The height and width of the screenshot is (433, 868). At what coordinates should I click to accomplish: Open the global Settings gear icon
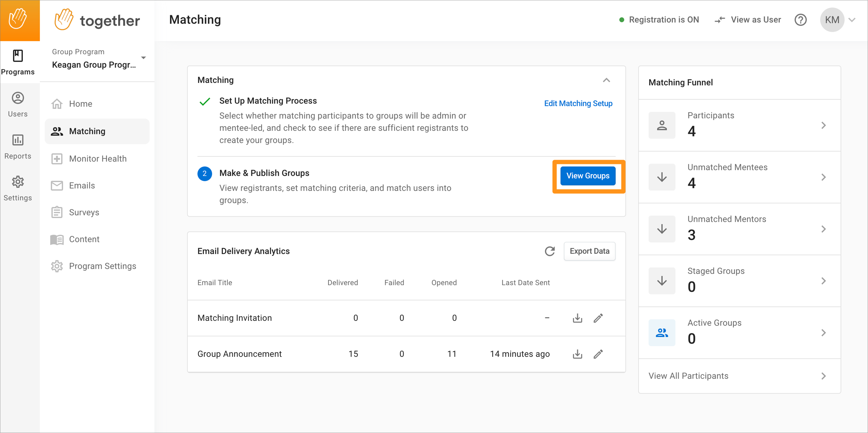(18, 182)
